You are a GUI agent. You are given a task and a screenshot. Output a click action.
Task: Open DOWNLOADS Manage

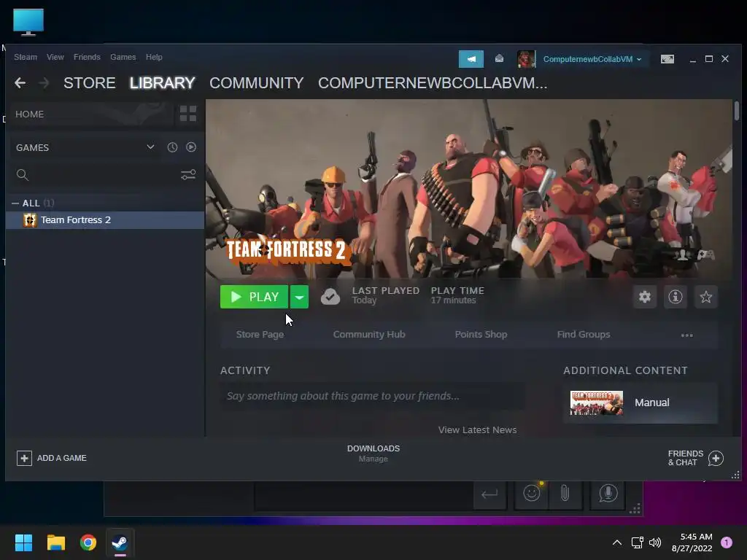point(373,454)
